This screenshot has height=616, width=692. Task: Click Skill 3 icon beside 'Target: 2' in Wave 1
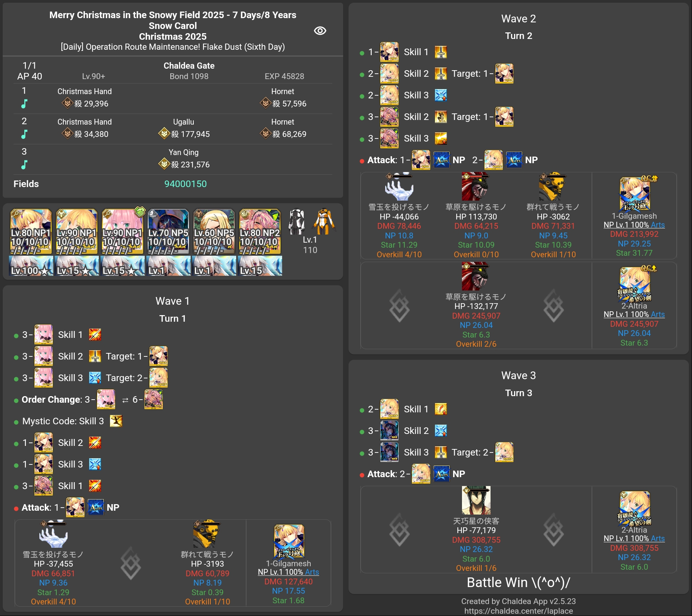coord(95,378)
